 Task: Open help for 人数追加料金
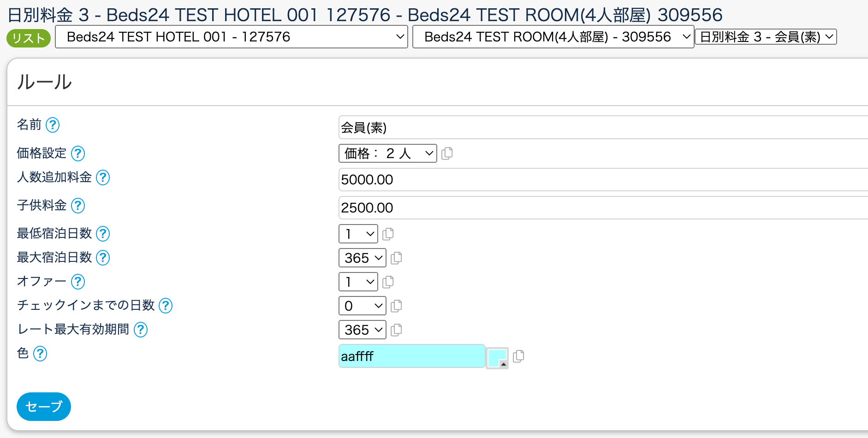(103, 178)
